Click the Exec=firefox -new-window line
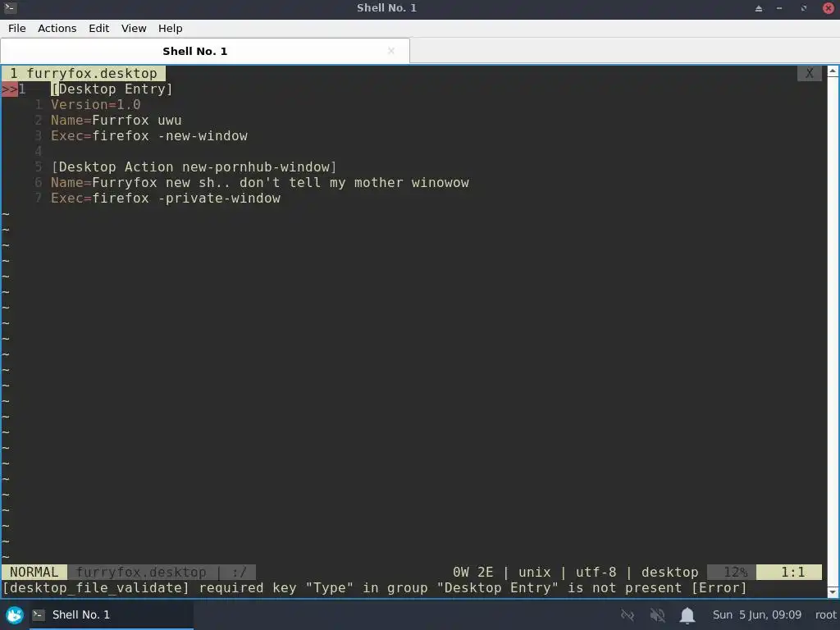 [149, 135]
